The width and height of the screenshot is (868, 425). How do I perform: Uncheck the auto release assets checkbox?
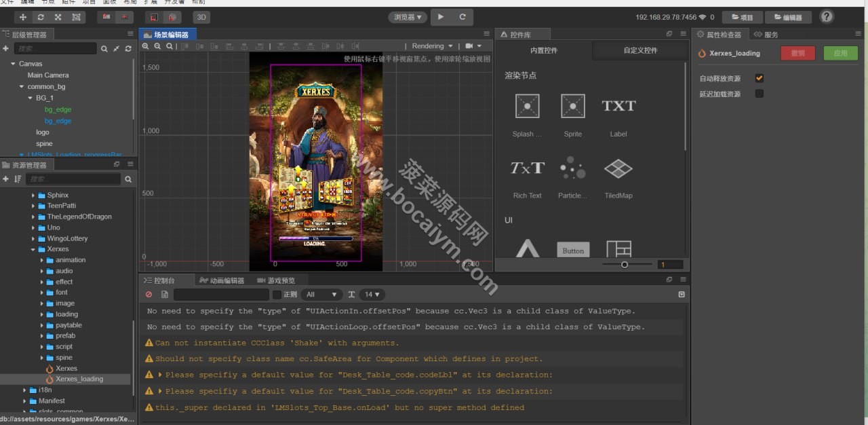pyautogui.click(x=759, y=79)
